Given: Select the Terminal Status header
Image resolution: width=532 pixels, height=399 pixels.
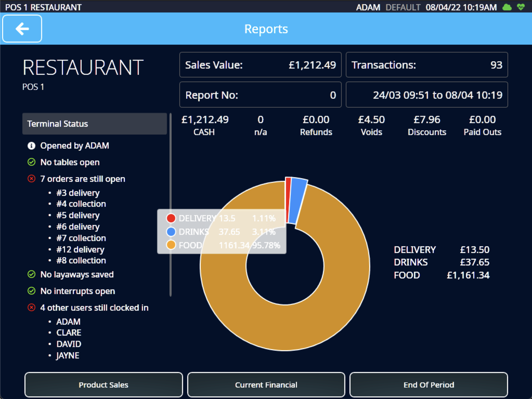Looking at the screenshot, I should click(x=94, y=124).
